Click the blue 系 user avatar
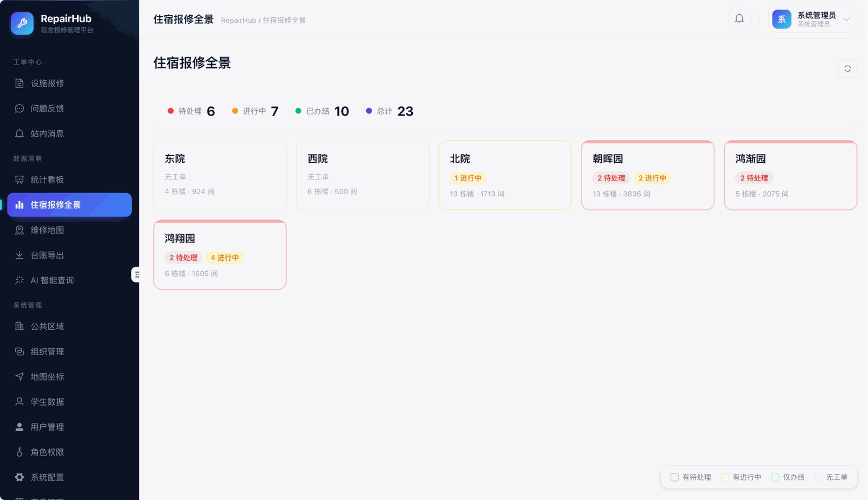 click(x=782, y=20)
